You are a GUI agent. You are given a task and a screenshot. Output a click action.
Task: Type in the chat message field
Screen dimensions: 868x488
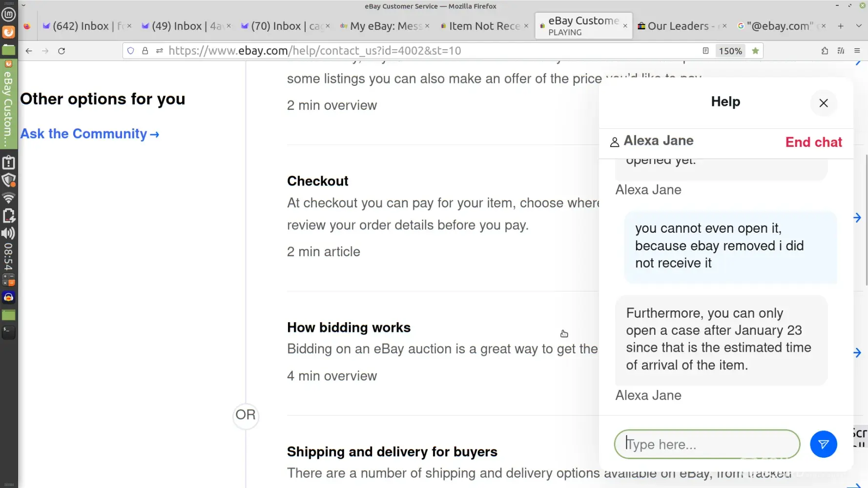(x=706, y=444)
